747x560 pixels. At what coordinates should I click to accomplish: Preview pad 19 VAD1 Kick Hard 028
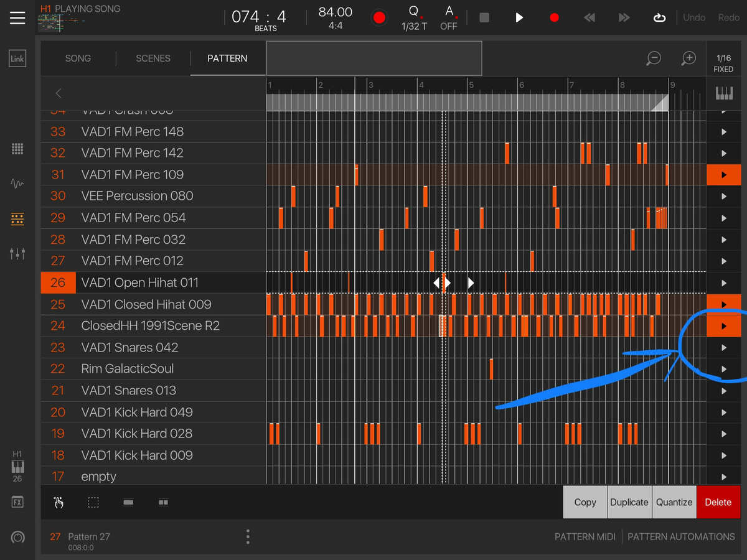pos(723,434)
